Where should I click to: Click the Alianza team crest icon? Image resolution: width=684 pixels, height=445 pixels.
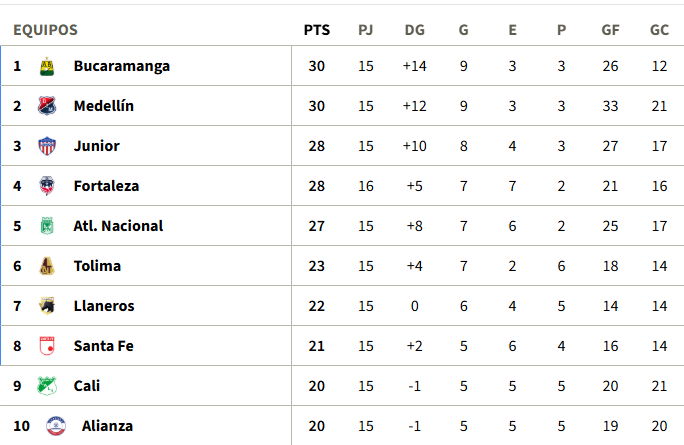tap(55, 426)
